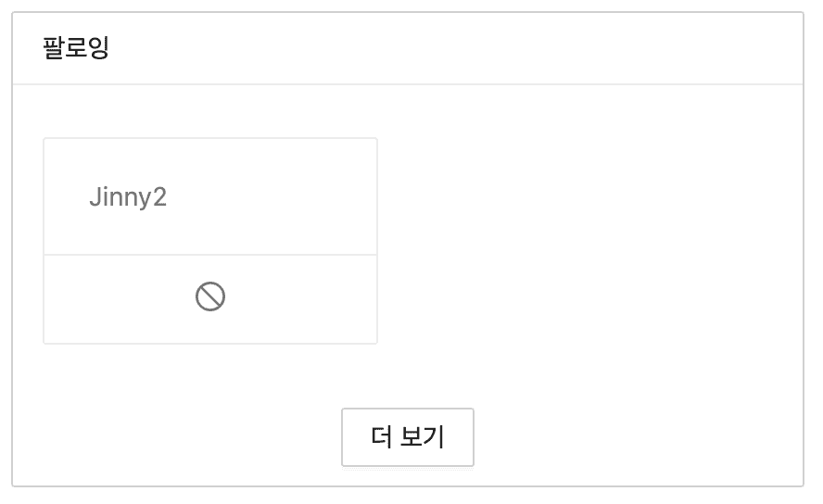Click the 팔로잉 section heading
Viewport: 823px width, 504px height.
(76, 48)
